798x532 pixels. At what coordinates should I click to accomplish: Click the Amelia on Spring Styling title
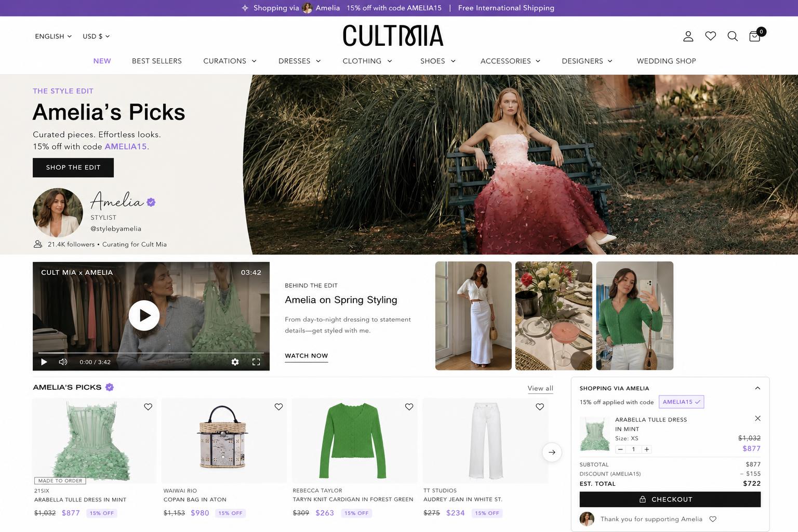[x=341, y=300]
